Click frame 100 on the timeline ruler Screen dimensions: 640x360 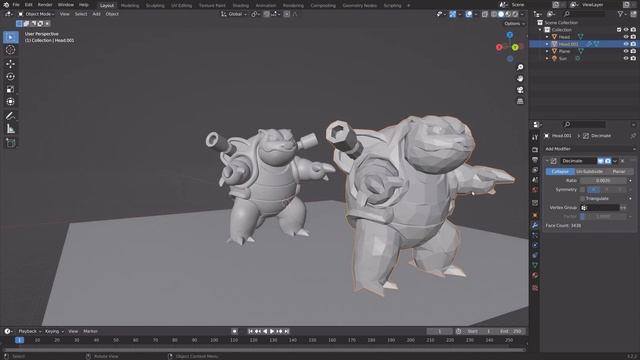(x=214, y=340)
